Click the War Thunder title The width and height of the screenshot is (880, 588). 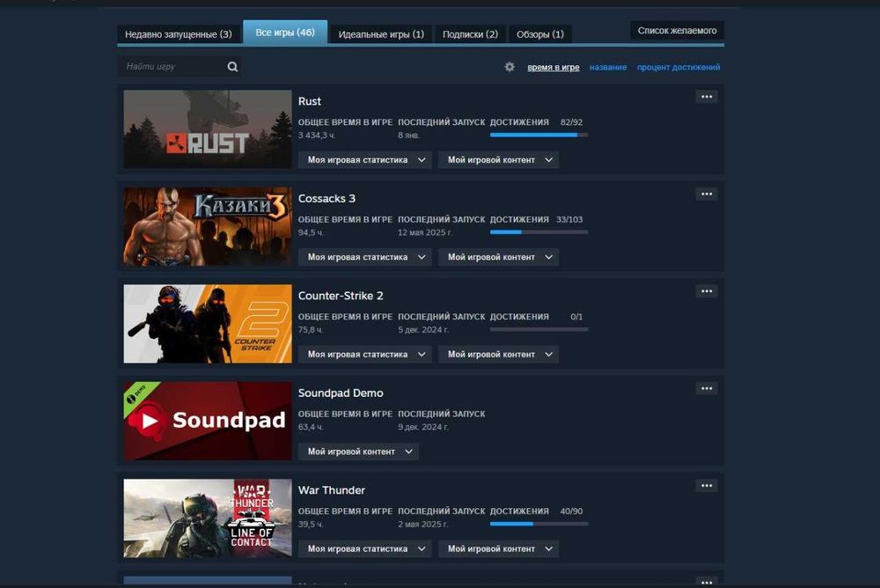(332, 489)
